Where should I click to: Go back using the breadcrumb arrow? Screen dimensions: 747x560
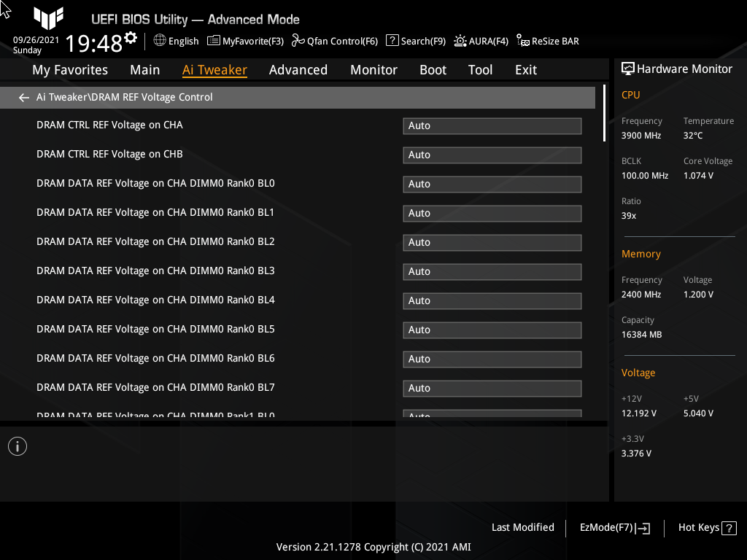pos(23,97)
